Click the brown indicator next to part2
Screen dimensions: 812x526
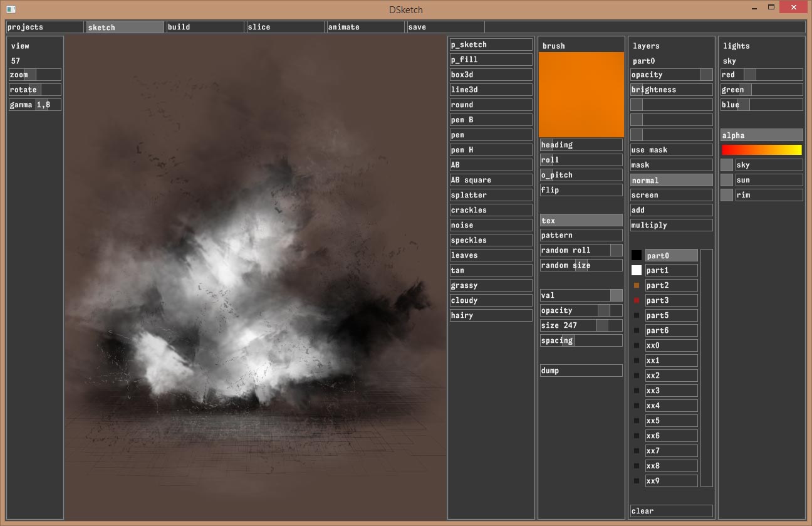(637, 285)
